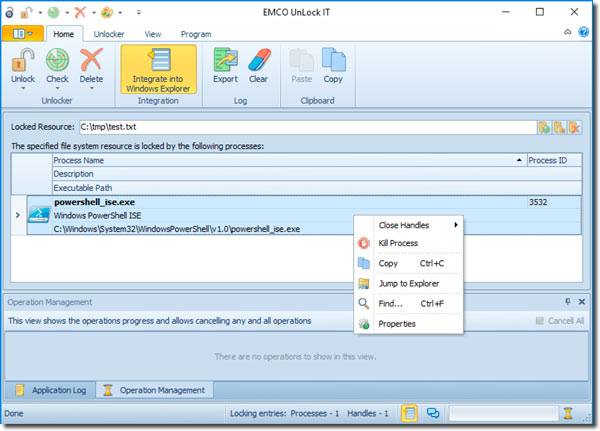
Task: Choose Find... in the context menu
Action: [409, 304]
